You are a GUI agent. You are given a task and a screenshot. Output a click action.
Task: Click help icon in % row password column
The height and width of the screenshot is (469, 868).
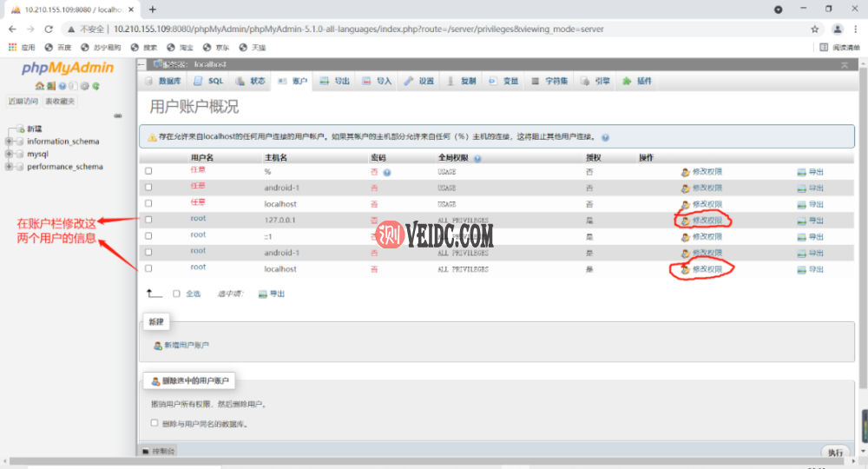(x=387, y=172)
